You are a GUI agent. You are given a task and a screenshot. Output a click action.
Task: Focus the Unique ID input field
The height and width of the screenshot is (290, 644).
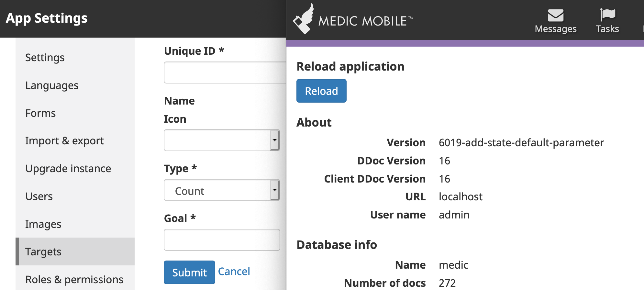[x=225, y=72]
